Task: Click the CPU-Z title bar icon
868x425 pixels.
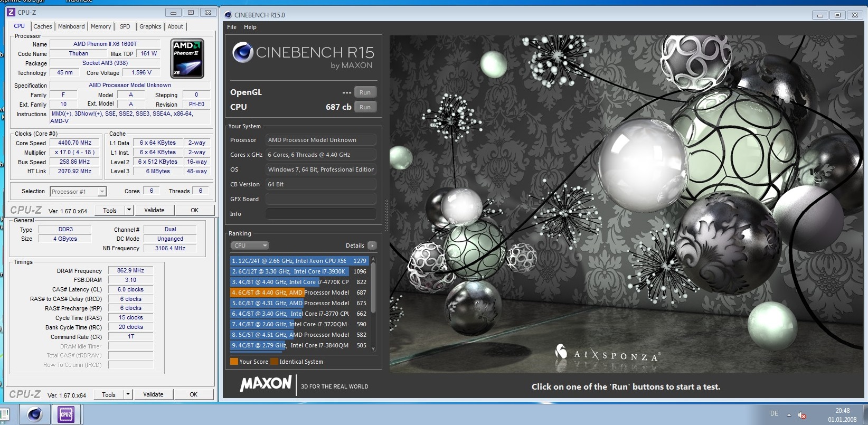Action: pos(11,12)
